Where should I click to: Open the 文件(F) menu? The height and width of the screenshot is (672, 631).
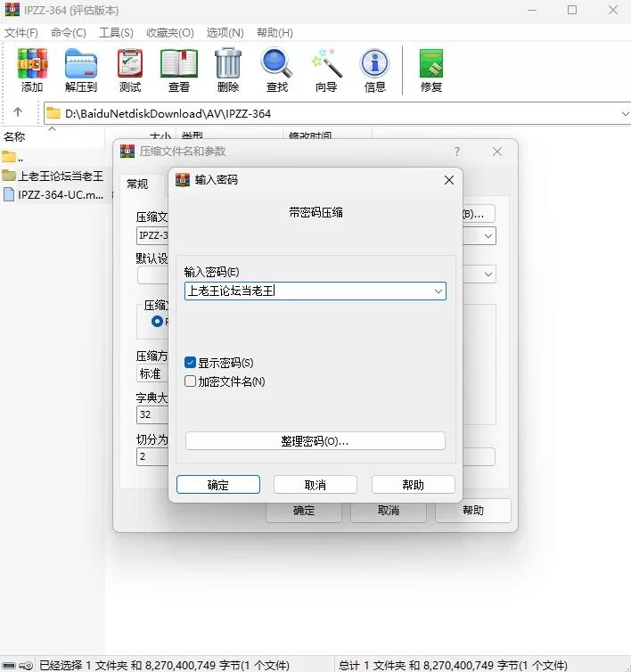tap(21, 33)
